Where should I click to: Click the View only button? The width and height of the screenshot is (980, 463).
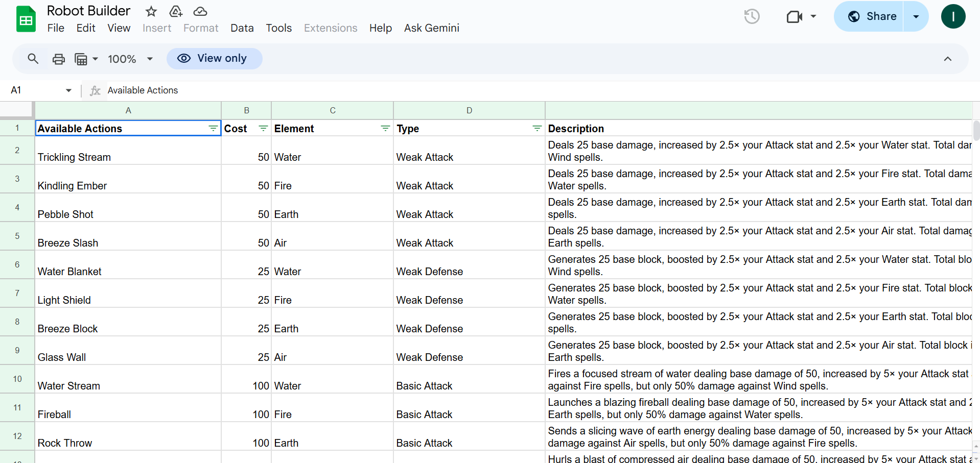point(214,59)
